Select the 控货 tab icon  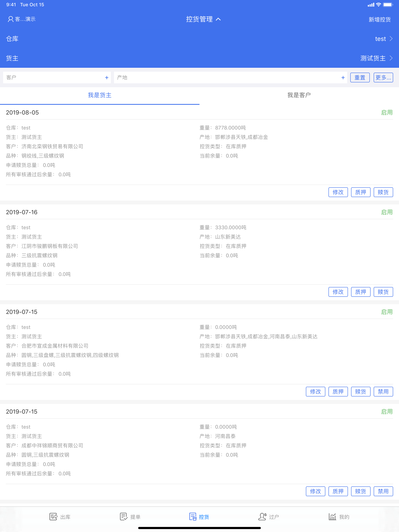tap(193, 517)
